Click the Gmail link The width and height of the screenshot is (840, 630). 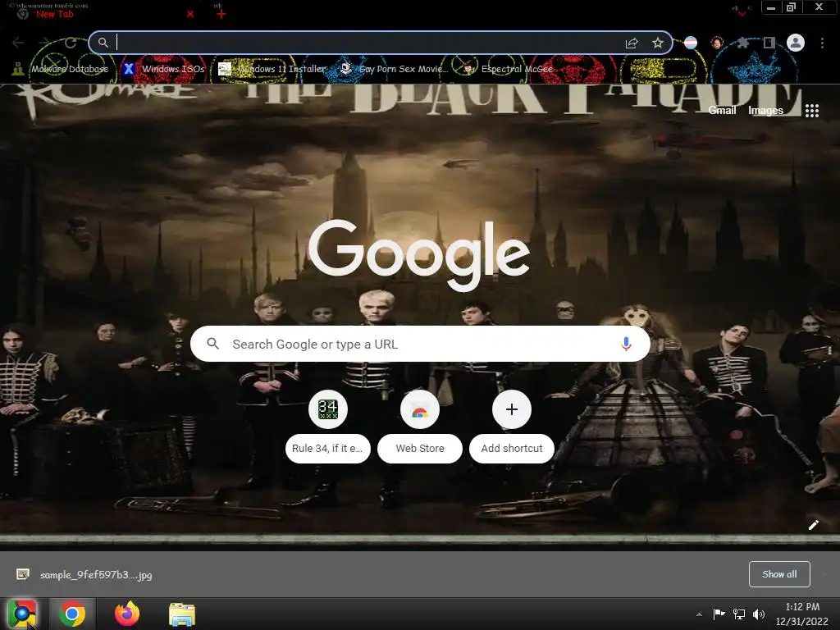click(x=722, y=111)
